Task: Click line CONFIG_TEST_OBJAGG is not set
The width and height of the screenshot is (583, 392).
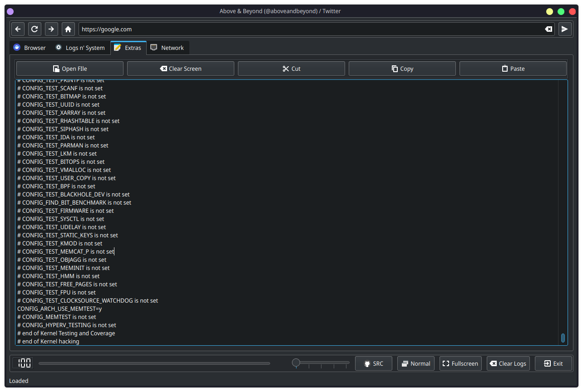Action: [x=62, y=260]
